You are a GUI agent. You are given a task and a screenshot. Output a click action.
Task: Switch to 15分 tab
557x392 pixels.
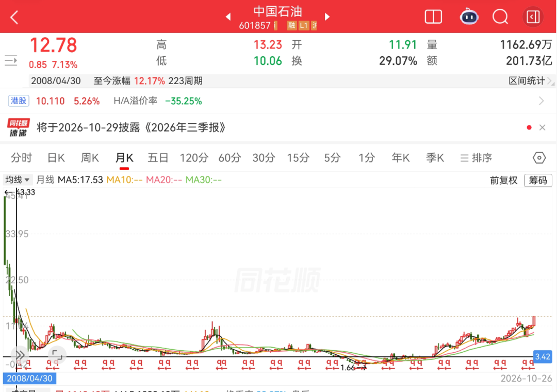pyautogui.click(x=299, y=157)
